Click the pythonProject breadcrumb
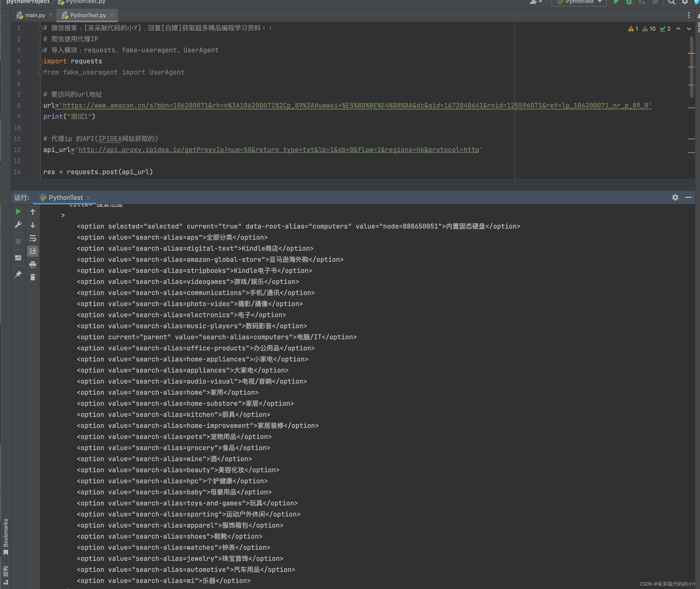This screenshot has height=589, width=700. [x=28, y=2]
